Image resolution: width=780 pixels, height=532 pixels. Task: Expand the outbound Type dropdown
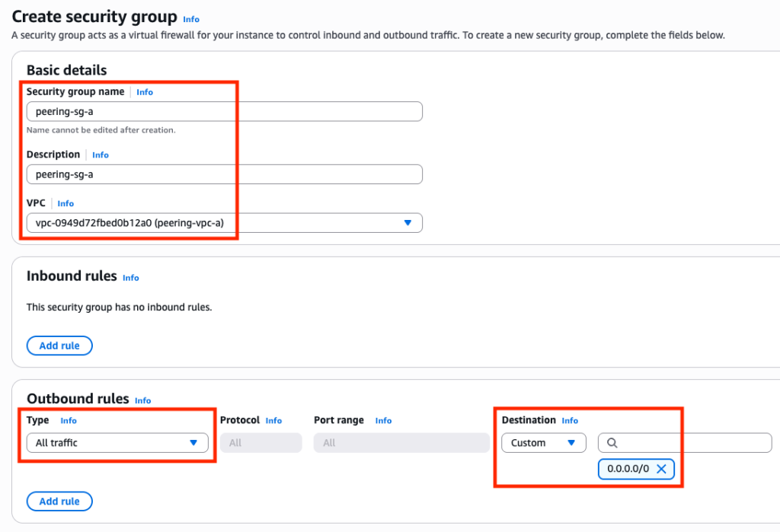click(x=117, y=442)
